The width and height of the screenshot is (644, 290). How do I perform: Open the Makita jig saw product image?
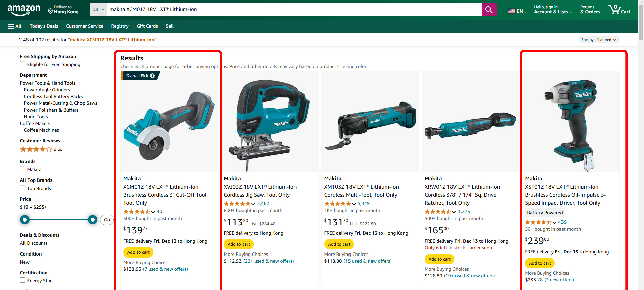269,122
